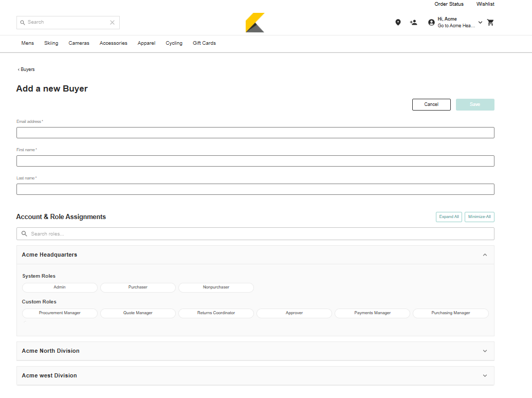
Task: Open the Cycling category menu
Action: click(x=174, y=43)
